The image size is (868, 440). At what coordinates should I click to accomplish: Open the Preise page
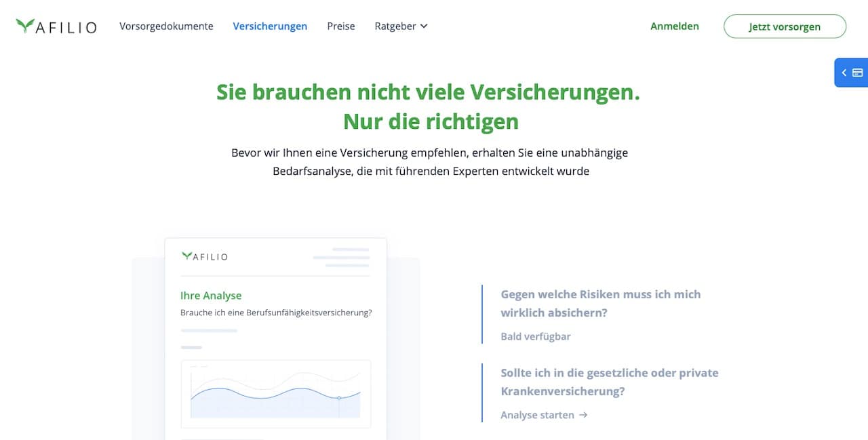340,26
